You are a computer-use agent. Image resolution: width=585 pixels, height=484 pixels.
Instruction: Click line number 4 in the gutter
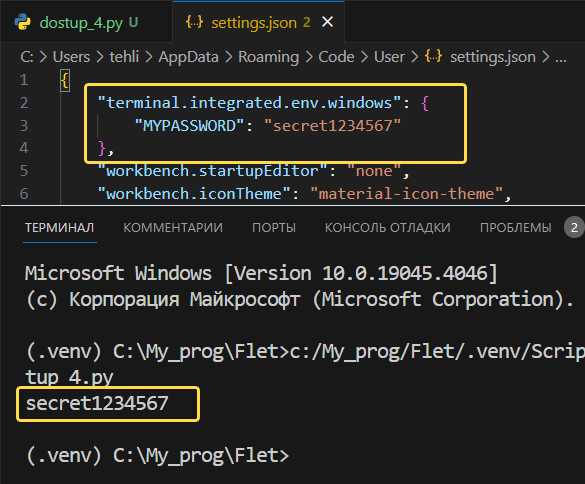click(24, 148)
